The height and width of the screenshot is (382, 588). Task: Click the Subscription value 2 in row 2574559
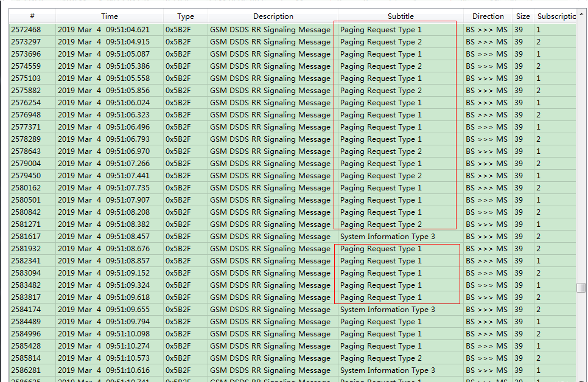(539, 66)
